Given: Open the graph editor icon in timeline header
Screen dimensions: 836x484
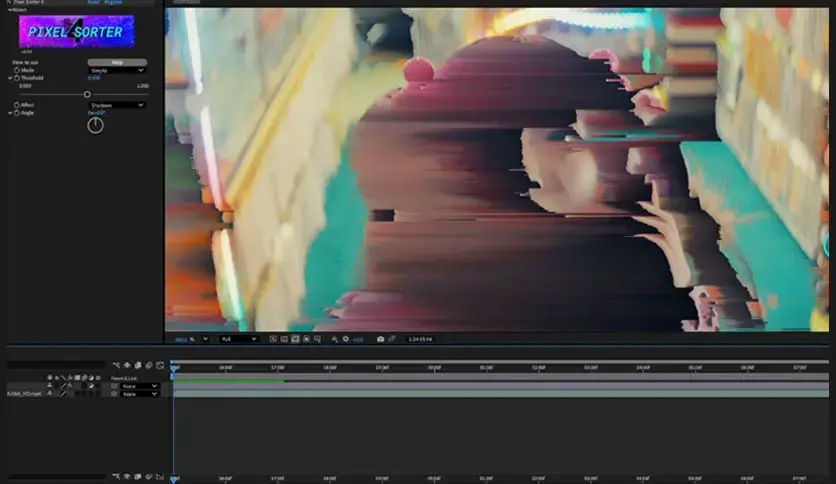Looking at the screenshot, I should pyautogui.click(x=160, y=365).
